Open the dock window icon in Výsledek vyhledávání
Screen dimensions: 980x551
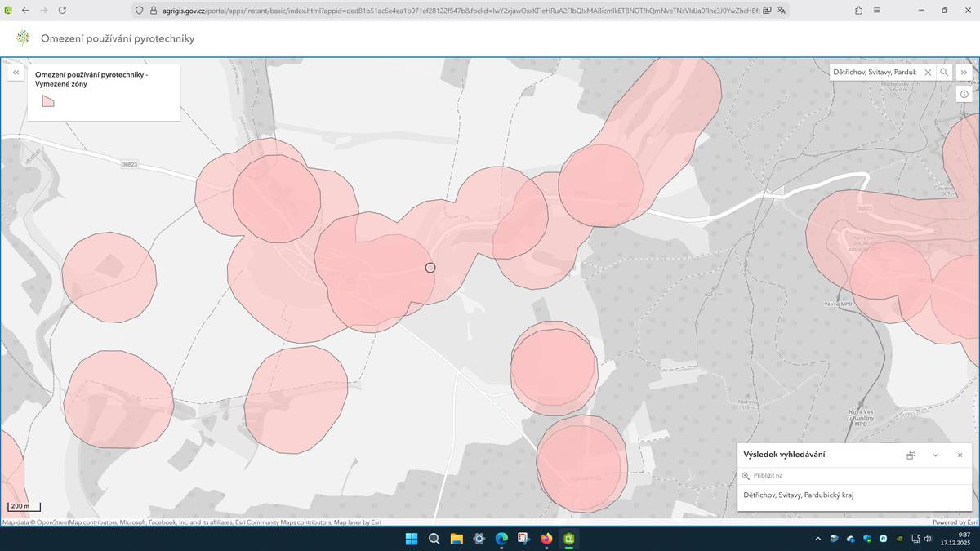pos(911,455)
